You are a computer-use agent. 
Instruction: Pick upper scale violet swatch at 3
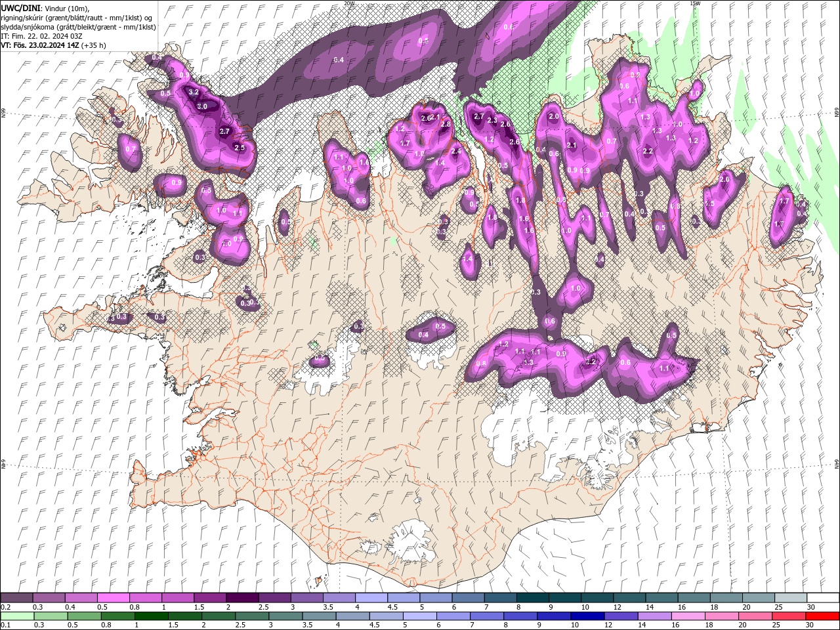point(306,598)
